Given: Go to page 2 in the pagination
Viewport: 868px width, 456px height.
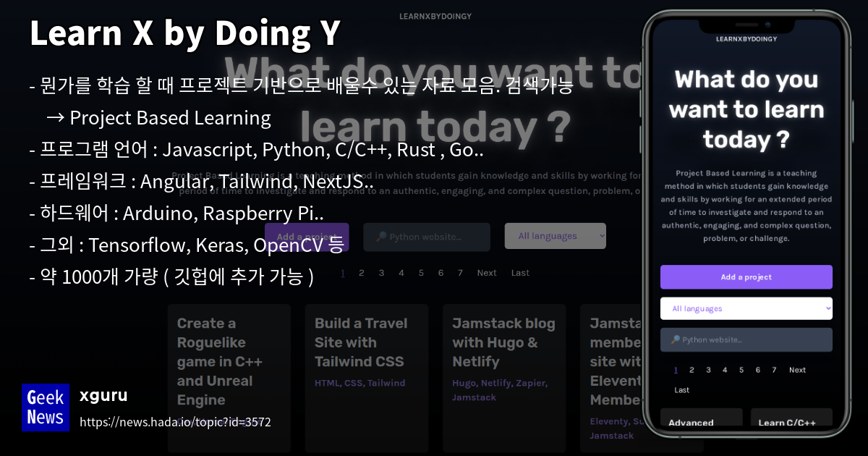Looking at the screenshot, I should [362, 272].
